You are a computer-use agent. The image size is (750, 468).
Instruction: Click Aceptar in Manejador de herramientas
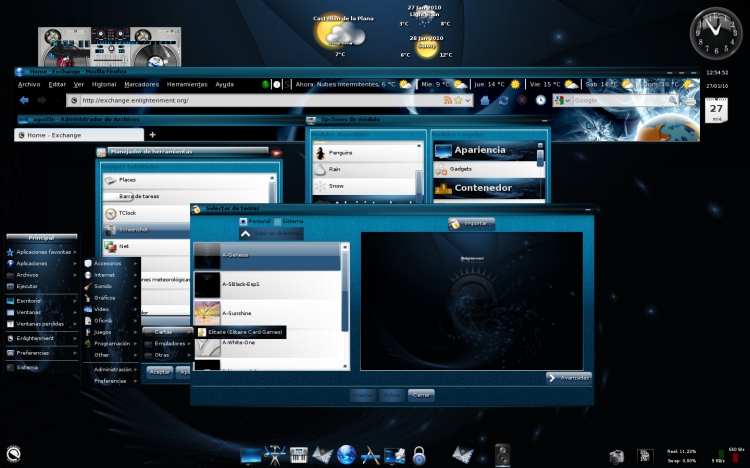160,372
